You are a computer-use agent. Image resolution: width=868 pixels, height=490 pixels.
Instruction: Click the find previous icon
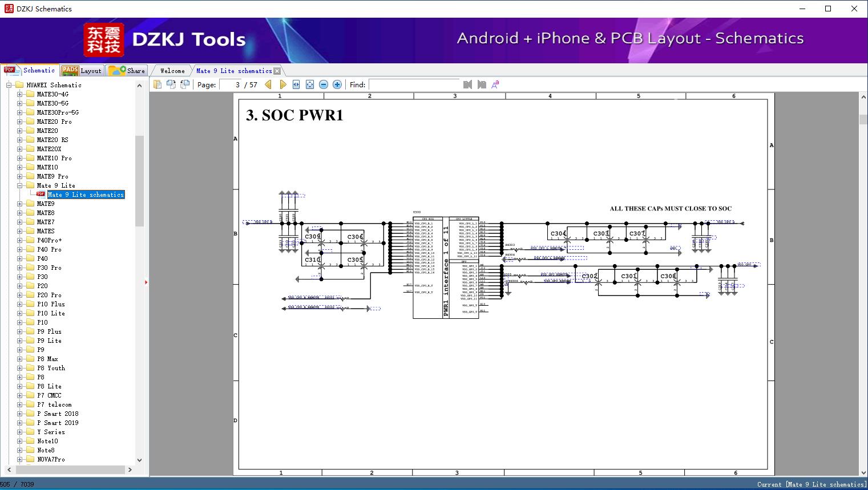pos(467,84)
